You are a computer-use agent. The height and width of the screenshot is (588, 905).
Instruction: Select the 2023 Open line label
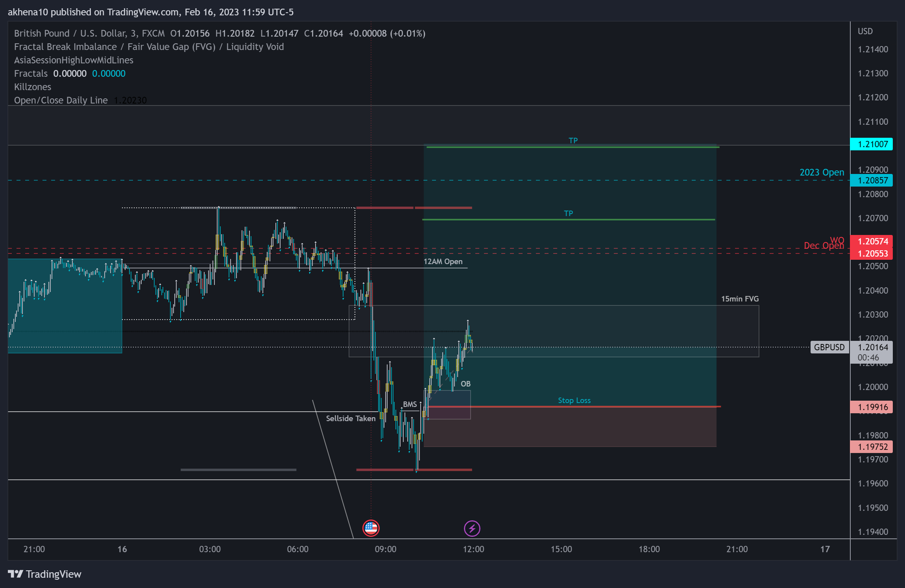(822, 172)
